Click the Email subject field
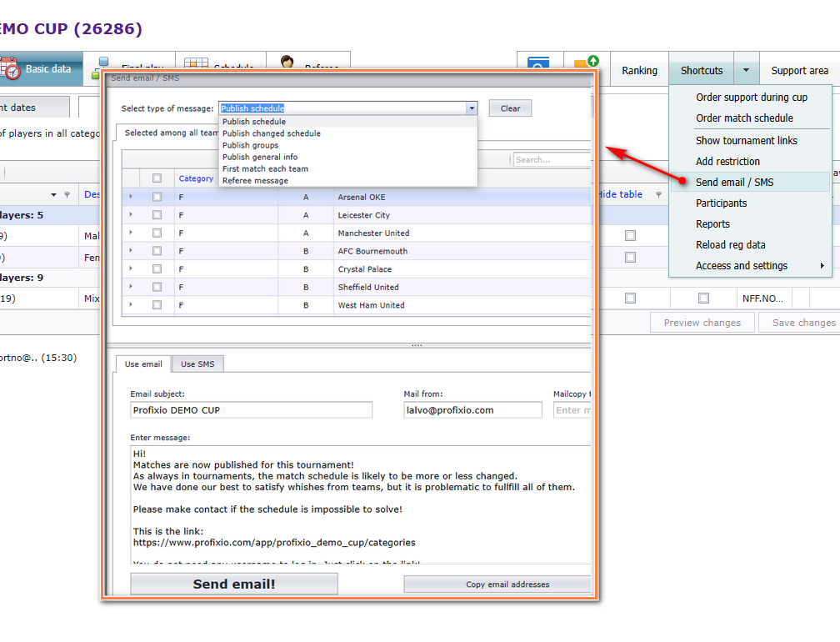 pos(252,410)
